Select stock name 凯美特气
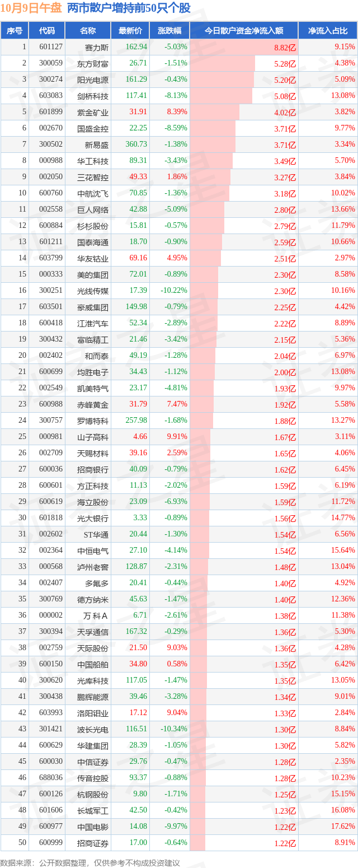This screenshot has width=358, height=868. [93, 388]
